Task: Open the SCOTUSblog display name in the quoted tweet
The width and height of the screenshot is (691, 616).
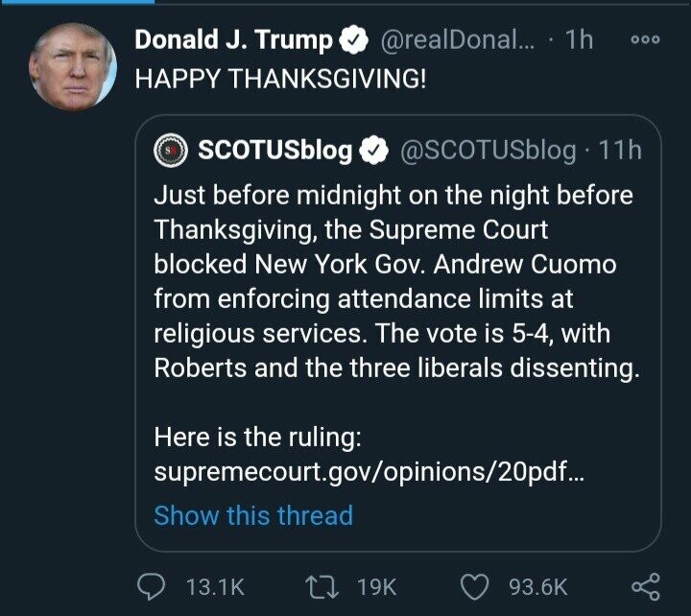Action: (274, 151)
